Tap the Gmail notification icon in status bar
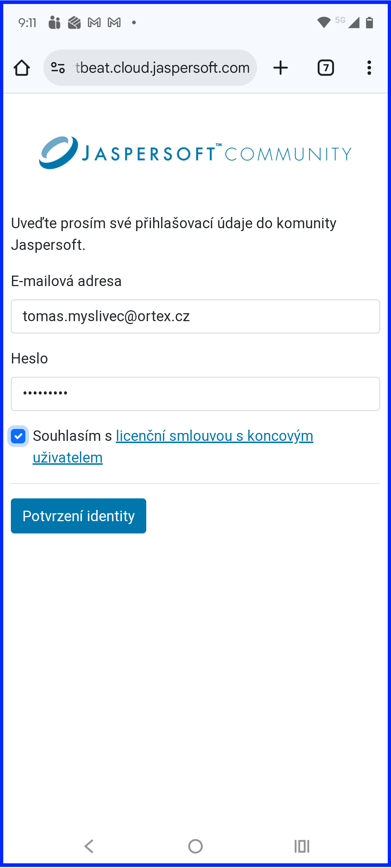Screen dimensions: 391x868 (x=94, y=23)
